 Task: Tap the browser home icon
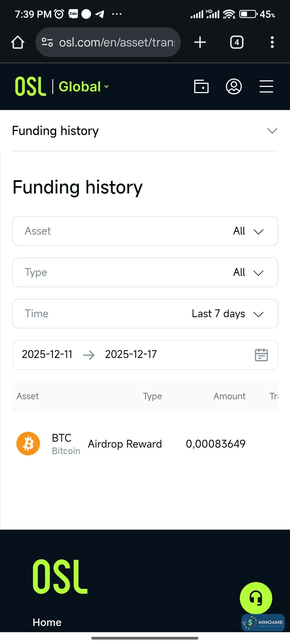[18, 42]
